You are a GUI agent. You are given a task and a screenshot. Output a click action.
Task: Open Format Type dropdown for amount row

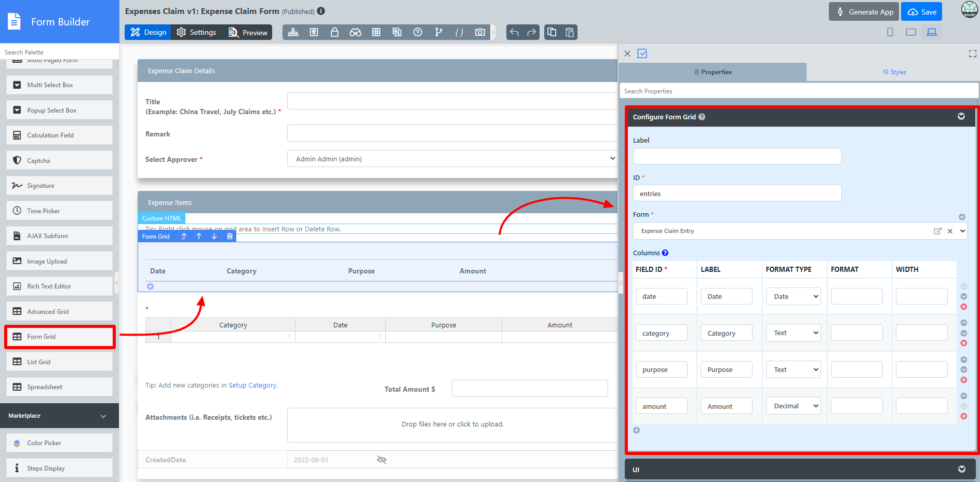pyautogui.click(x=793, y=406)
